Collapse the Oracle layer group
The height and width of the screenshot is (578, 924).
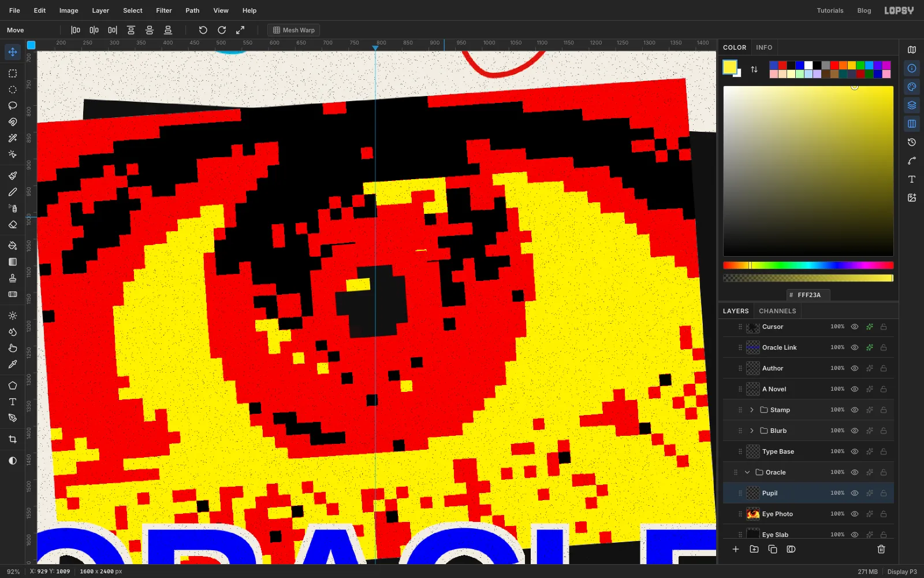(747, 472)
